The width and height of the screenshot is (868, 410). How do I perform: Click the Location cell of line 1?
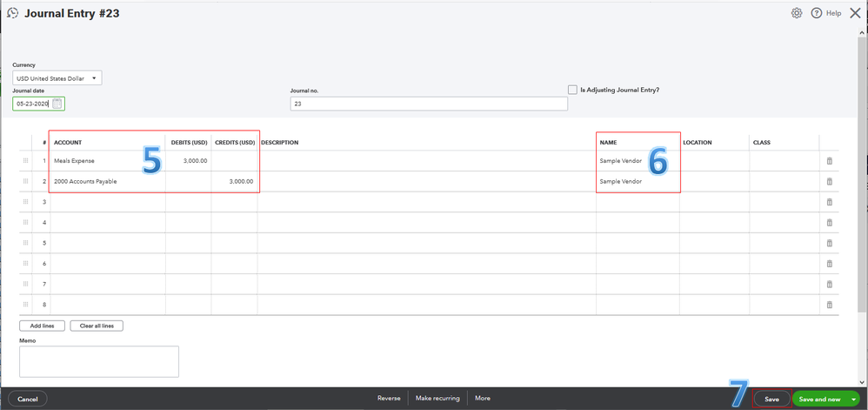pyautogui.click(x=715, y=161)
